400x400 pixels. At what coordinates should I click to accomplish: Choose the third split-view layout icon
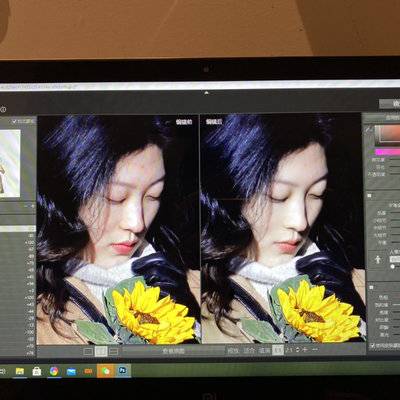[114, 351]
